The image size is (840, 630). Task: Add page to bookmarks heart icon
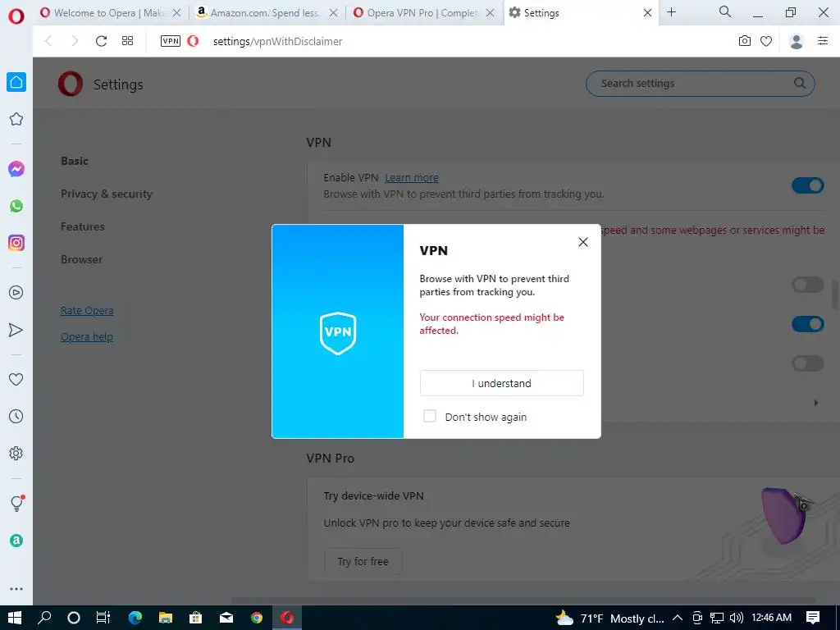pyautogui.click(x=766, y=41)
